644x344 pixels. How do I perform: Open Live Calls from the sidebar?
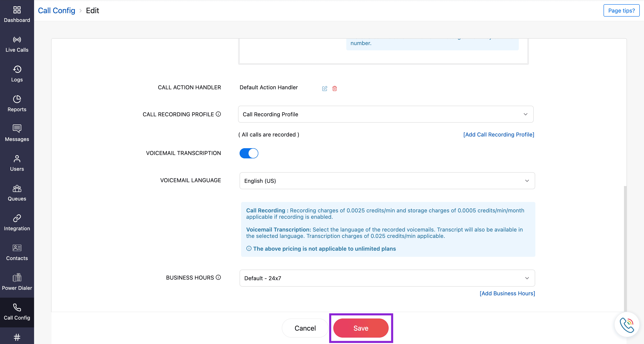[17, 44]
